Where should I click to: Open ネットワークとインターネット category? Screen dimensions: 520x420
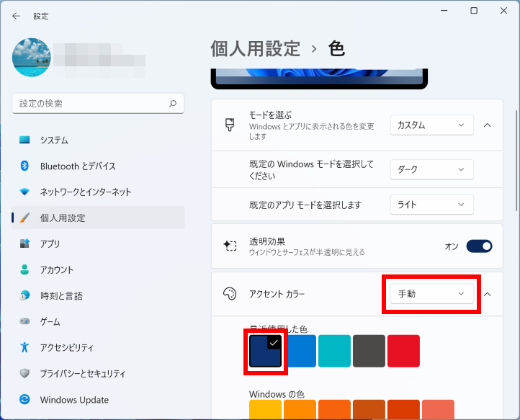98,192
